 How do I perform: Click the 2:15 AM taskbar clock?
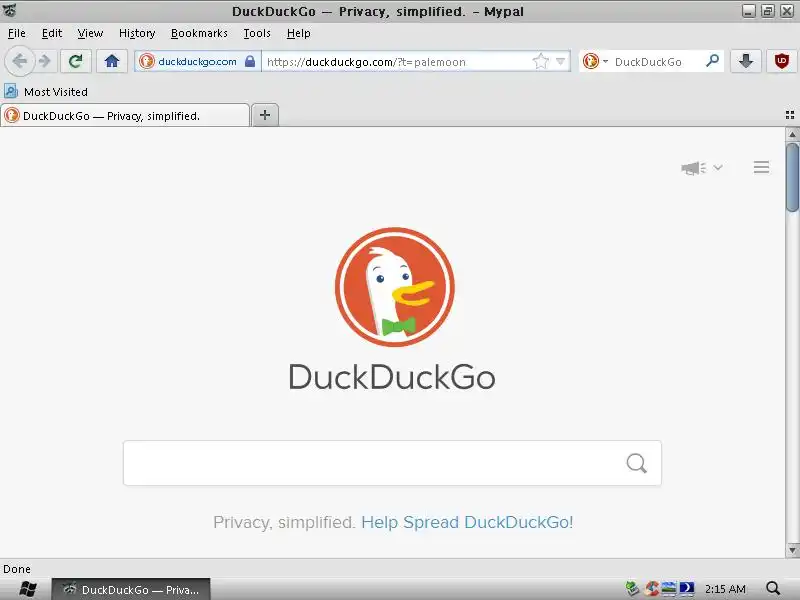pyautogui.click(x=725, y=589)
